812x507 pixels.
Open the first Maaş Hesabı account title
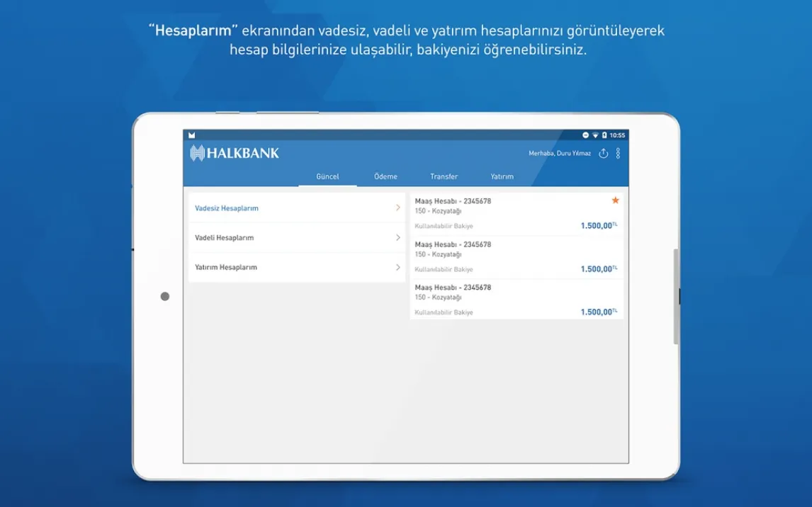click(x=453, y=201)
